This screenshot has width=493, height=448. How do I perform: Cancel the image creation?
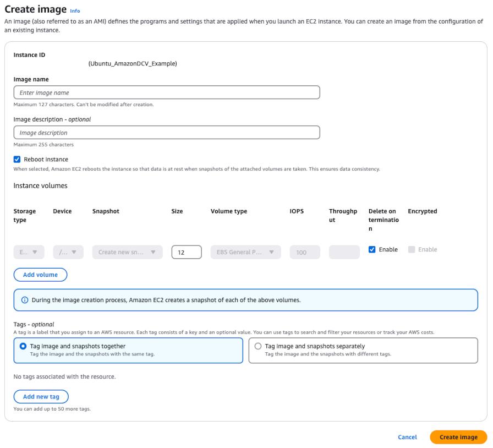pos(407,437)
